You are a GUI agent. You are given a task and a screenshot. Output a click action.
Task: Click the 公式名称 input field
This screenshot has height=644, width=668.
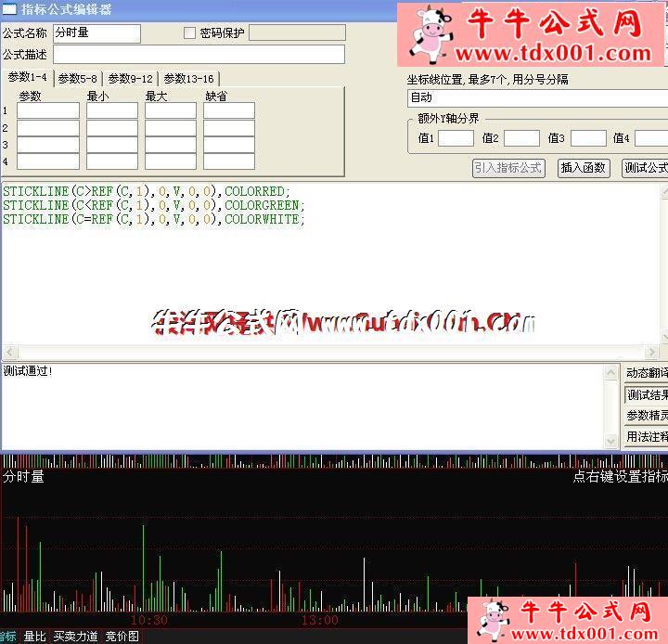tap(96, 32)
